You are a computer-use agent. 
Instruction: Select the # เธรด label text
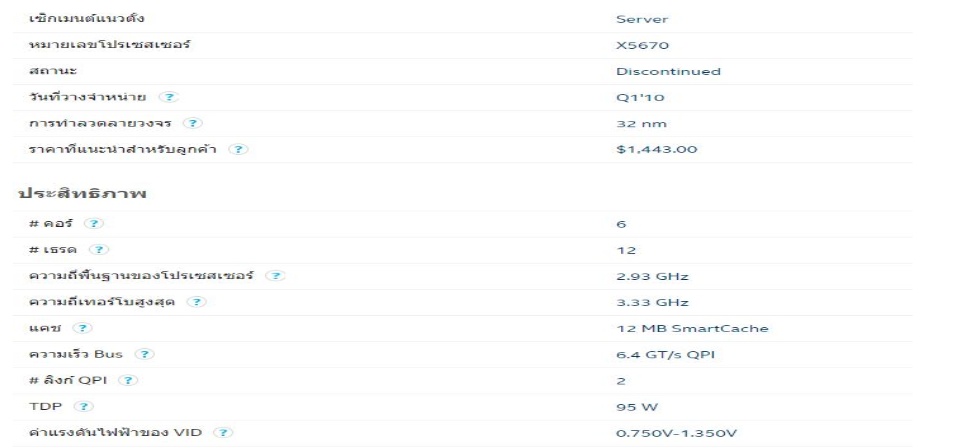53,250
